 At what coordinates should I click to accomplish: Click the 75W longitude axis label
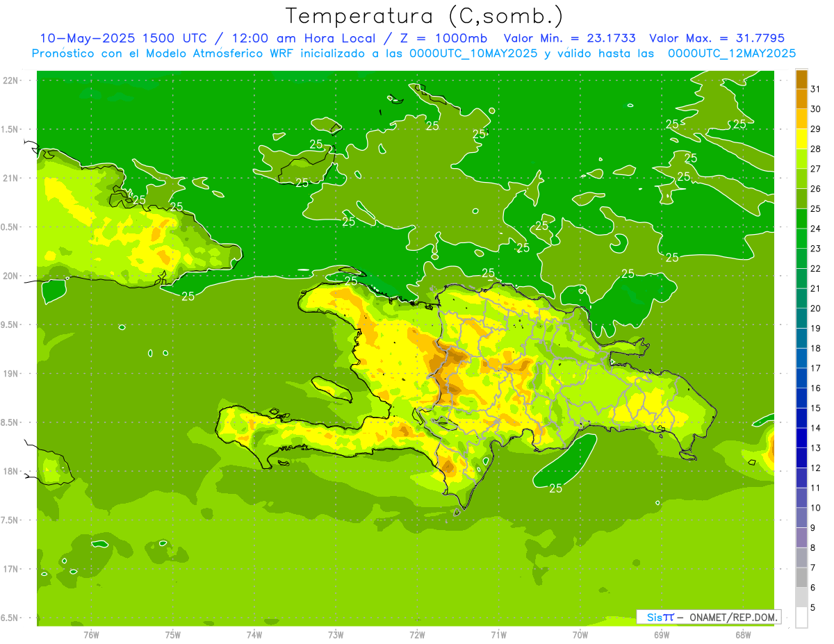click(x=173, y=635)
